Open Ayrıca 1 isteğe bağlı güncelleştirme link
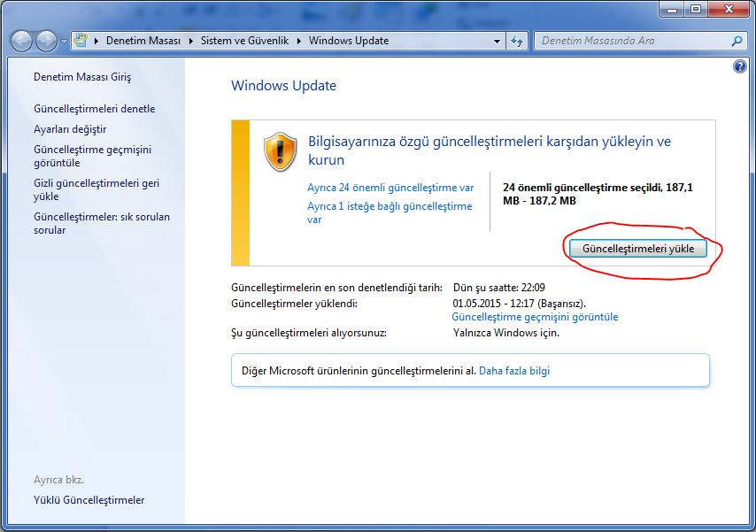 pos(390,212)
